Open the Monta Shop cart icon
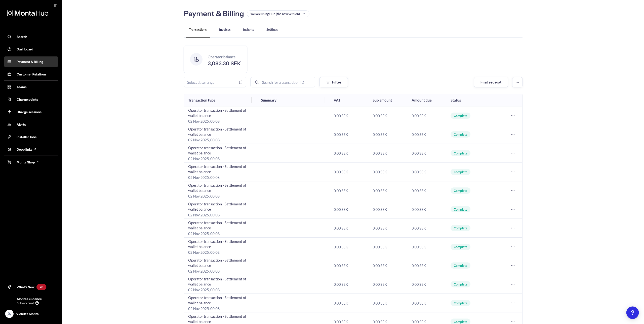 [x=9, y=162]
